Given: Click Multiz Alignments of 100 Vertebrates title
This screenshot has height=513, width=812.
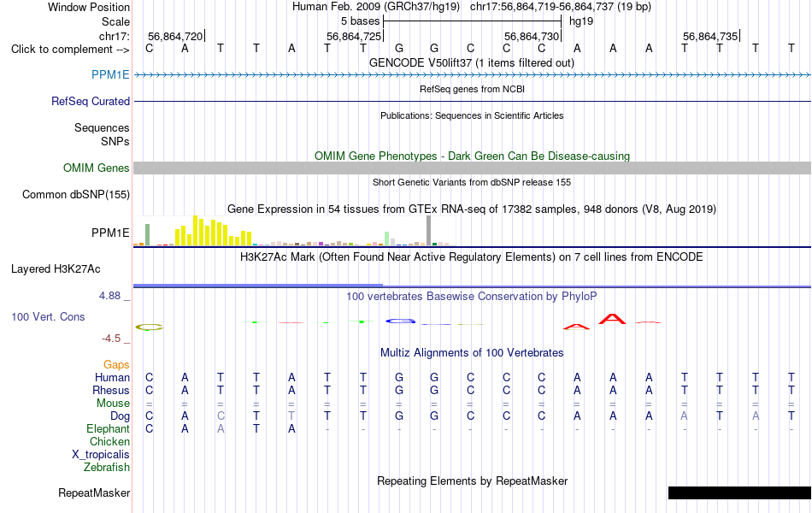Looking at the screenshot, I should (472, 353).
